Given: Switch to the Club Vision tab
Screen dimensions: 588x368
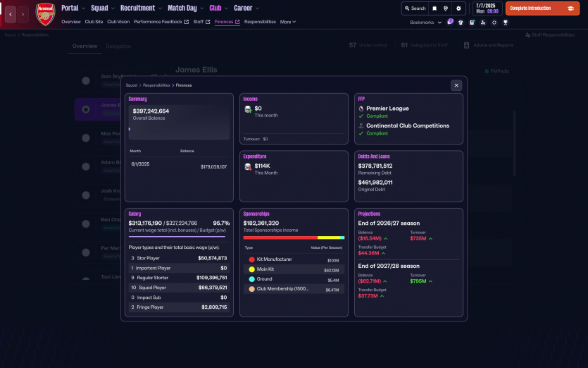Looking at the screenshot, I should coord(118,22).
